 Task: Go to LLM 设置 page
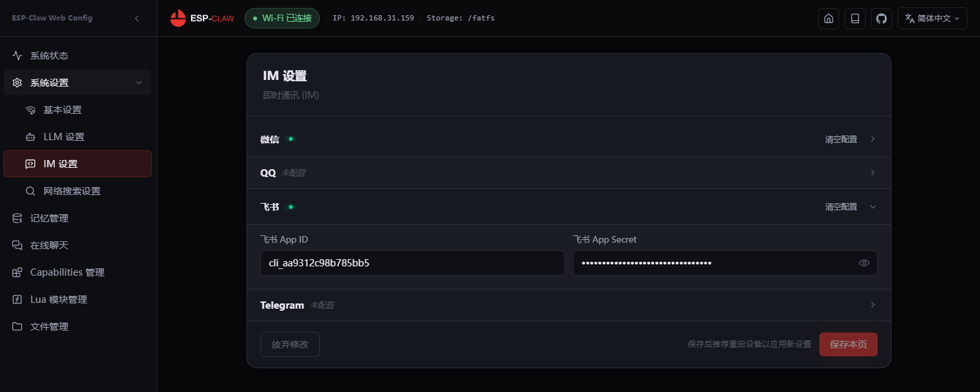point(78,137)
